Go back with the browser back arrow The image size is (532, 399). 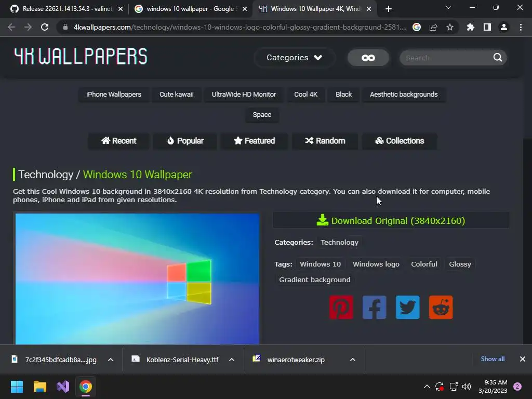(11, 27)
